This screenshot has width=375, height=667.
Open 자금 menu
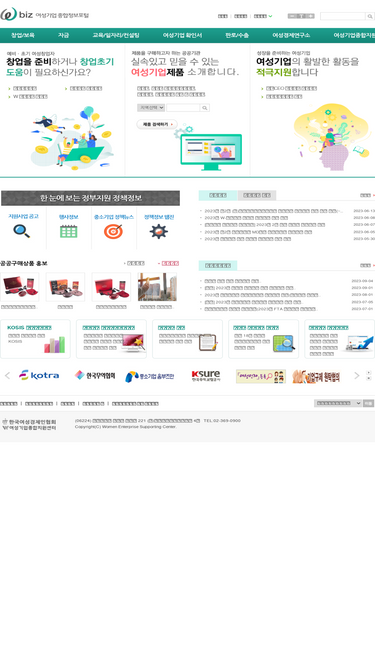[63, 35]
